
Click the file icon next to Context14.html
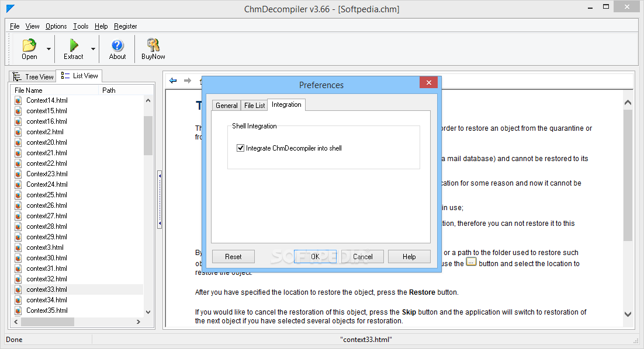pos(18,100)
